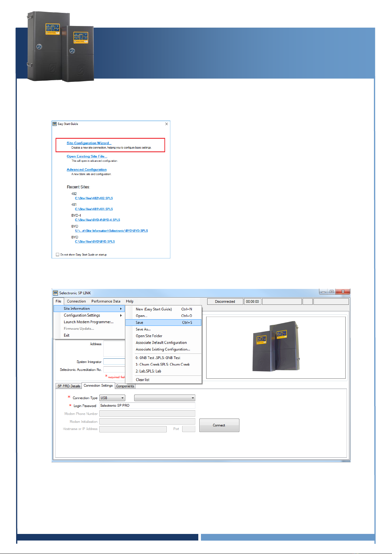The width and height of the screenshot is (392, 554).
Task: Maximize the Selectronic SP LINK window
Action: (332, 292)
